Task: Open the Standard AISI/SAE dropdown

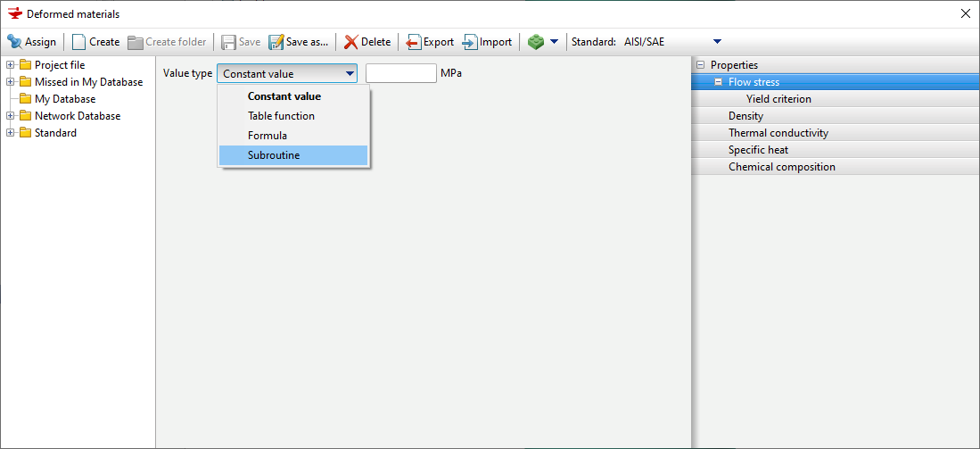Action: pyautogui.click(x=717, y=42)
